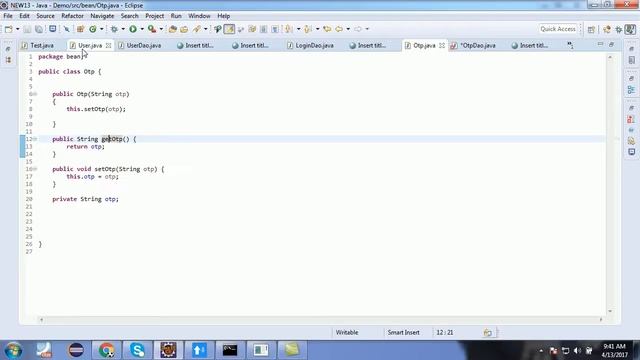Viewport: 640px width, 360px height.
Task: Switch to the *OtpDao.java editor tab
Action: click(x=477, y=45)
